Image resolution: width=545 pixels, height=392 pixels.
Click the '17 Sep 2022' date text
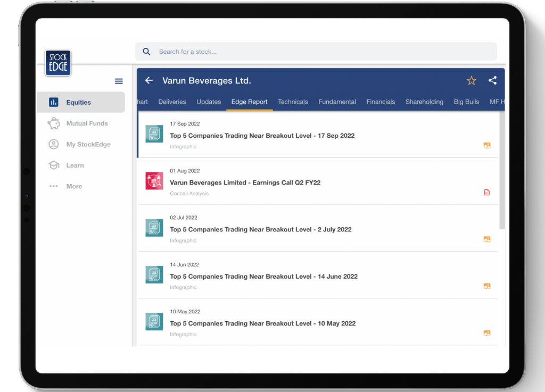pyautogui.click(x=185, y=123)
